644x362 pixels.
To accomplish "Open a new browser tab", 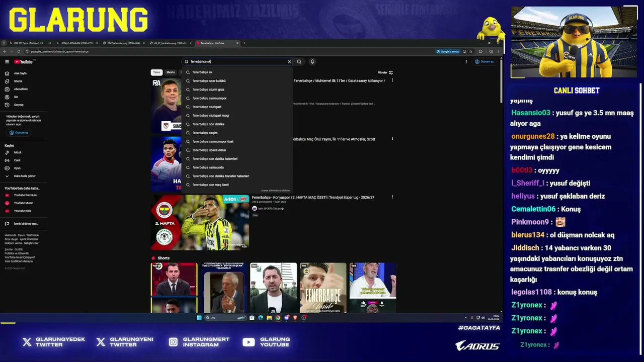I will click(x=244, y=43).
